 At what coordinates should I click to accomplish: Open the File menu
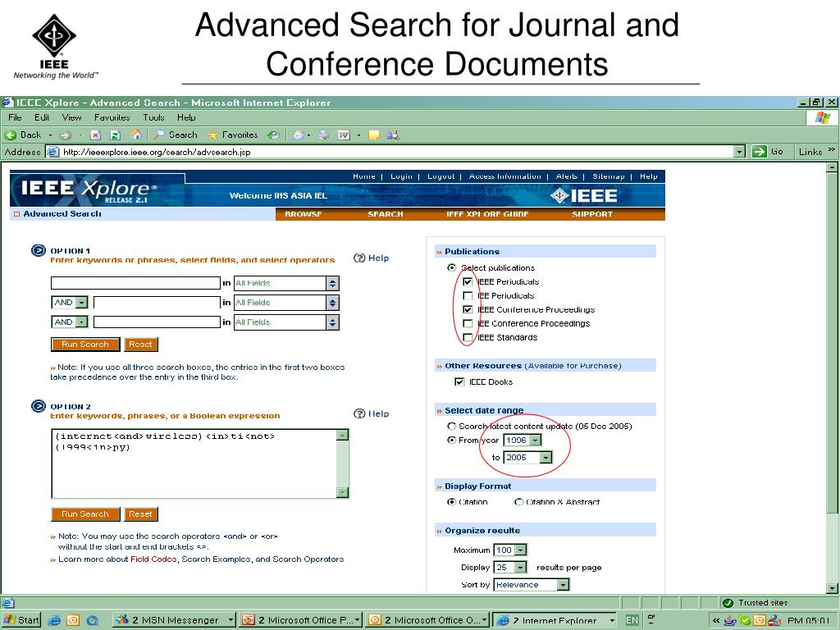click(15, 117)
